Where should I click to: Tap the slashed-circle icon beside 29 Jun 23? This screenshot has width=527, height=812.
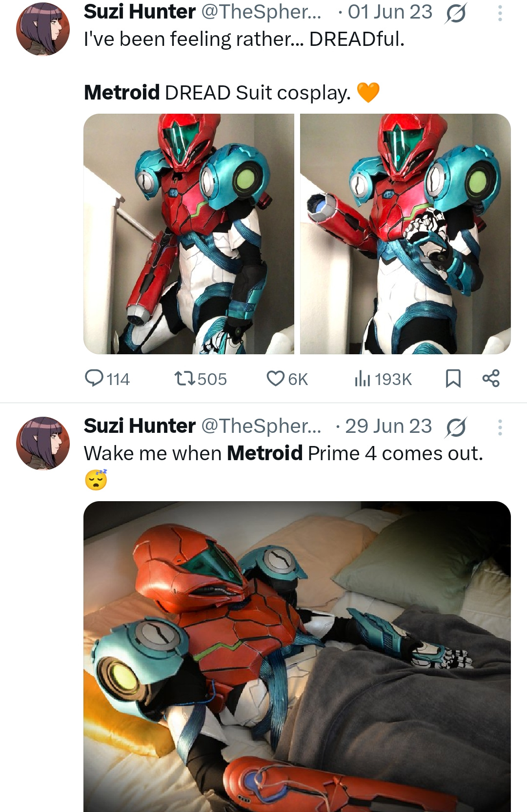point(456,427)
